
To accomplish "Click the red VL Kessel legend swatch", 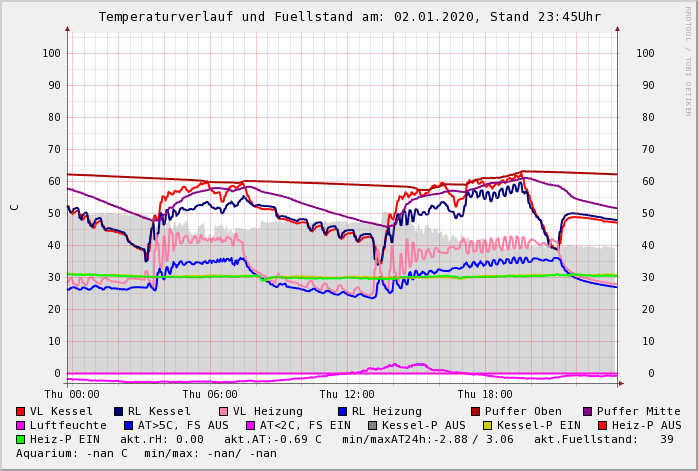I will pos(21,411).
